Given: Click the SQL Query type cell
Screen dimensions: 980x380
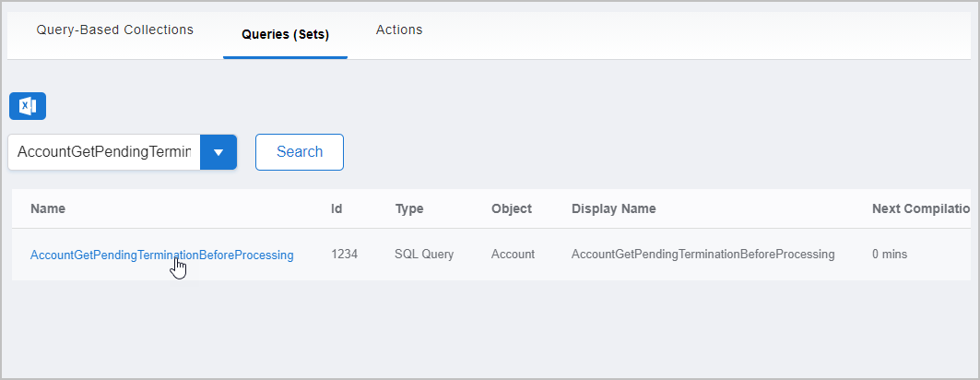Looking at the screenshot, I should point(424,255).
